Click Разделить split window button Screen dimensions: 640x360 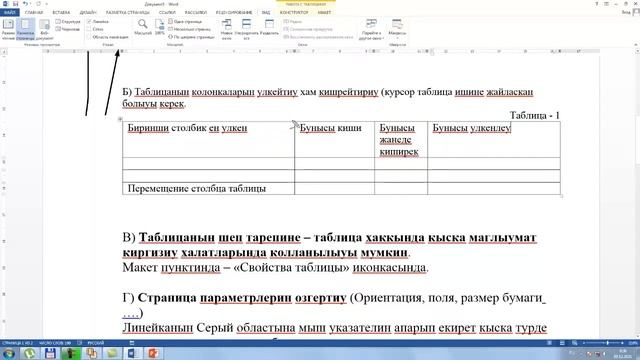point(269,27)
